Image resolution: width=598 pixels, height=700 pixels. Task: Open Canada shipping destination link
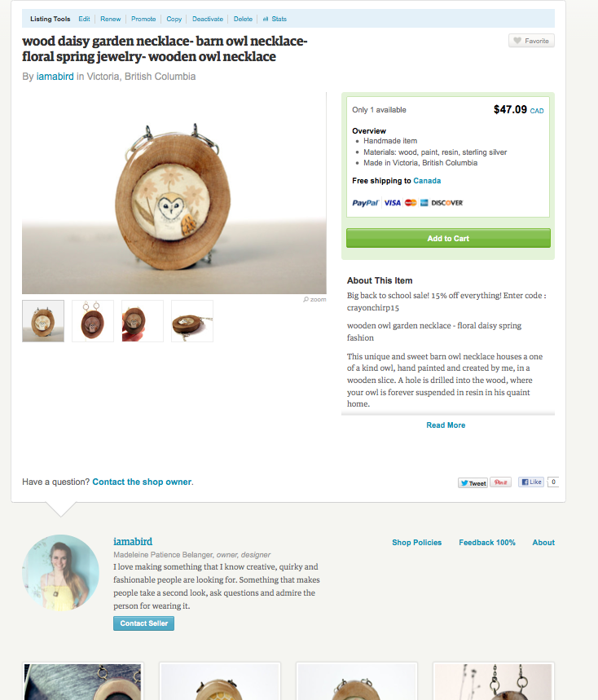[427, 180]
